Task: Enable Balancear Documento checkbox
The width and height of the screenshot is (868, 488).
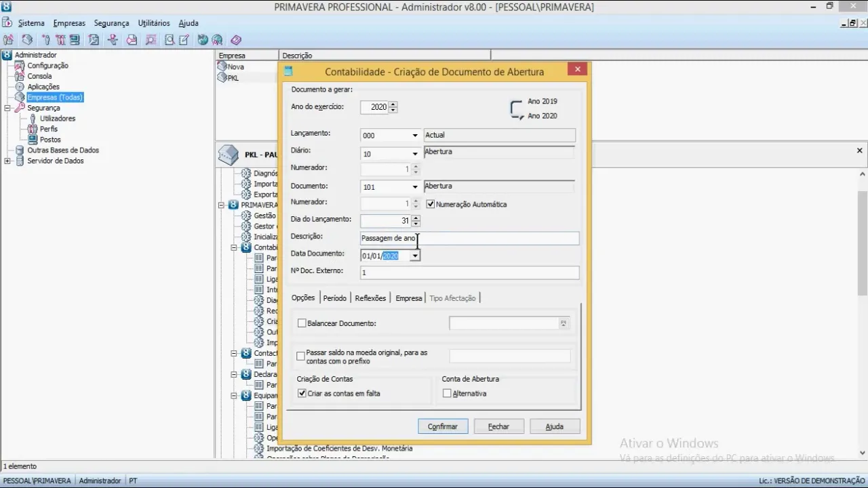Action: (x=302, y=323)
